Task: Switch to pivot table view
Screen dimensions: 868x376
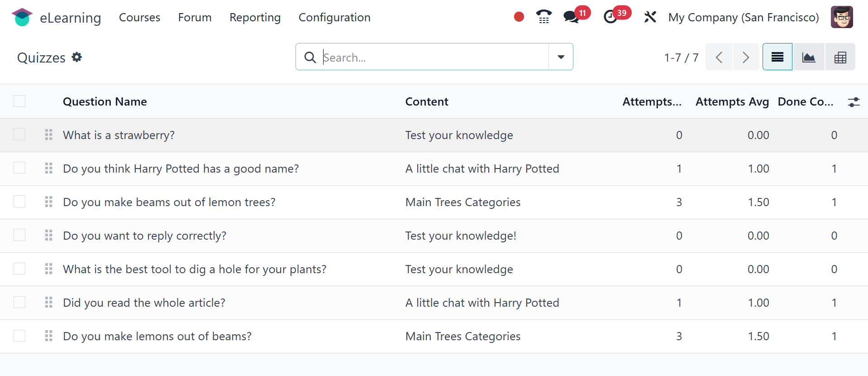Action: [840, 57]
